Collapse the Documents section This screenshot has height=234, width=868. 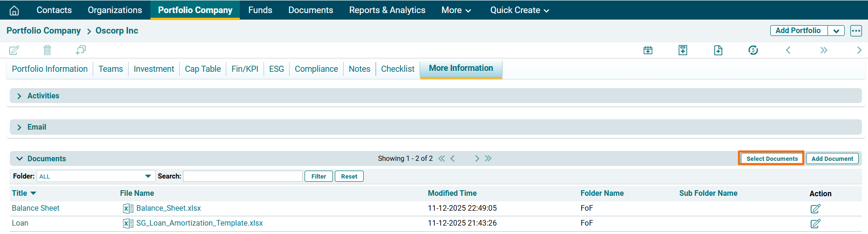pyautogui.click(x=20, y=158)
